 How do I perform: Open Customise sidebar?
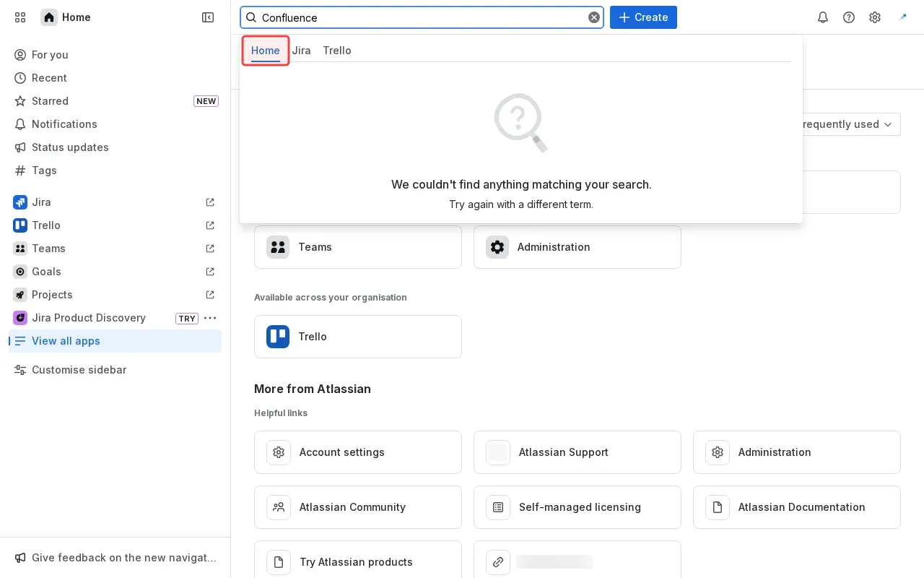pyautogui.click(x=79, y=370)
